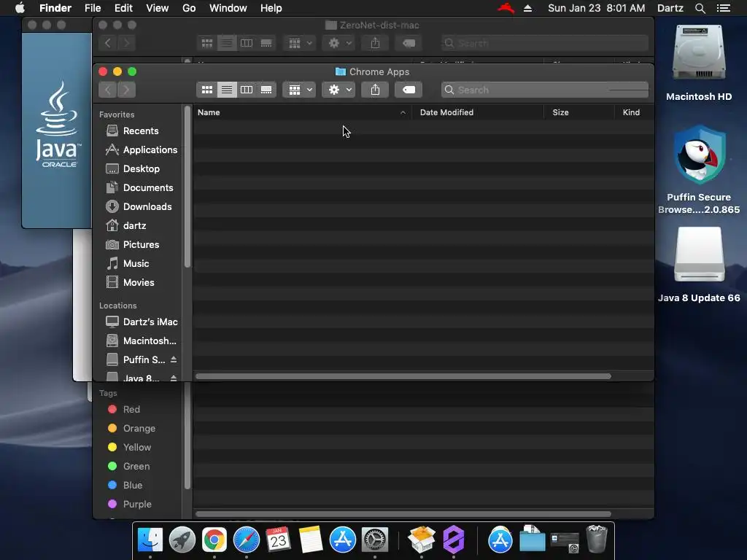
Task: Click the Search field in Chrome Apps window
Action: 544,90
